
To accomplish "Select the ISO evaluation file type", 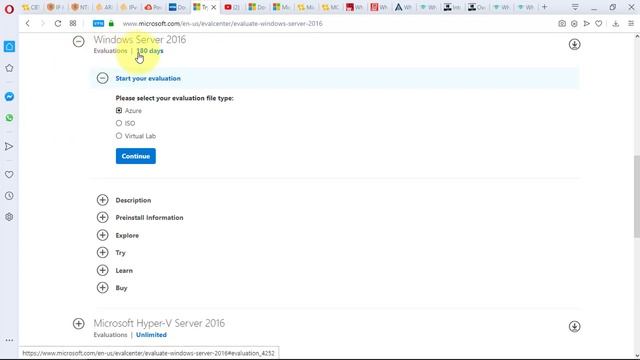I will (x=119, y=123).
